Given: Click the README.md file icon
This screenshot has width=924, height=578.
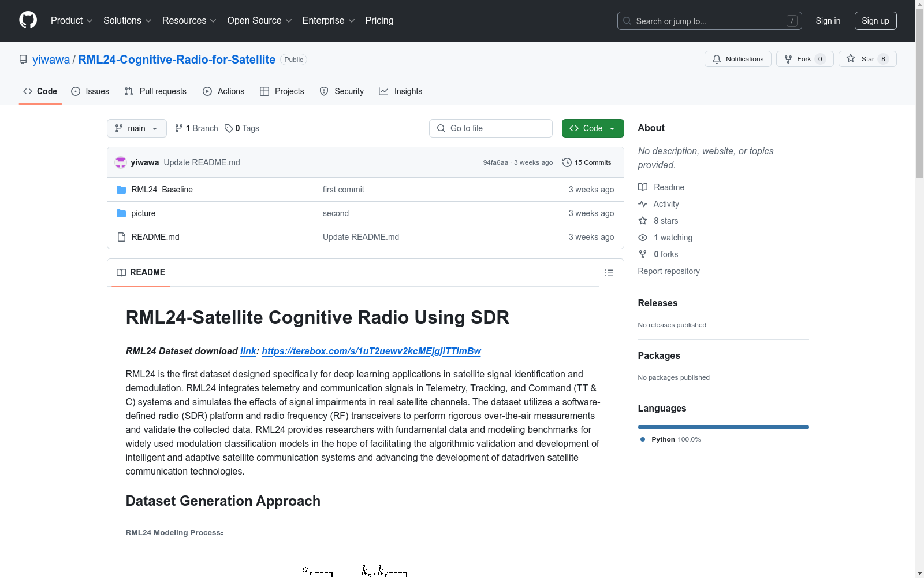Looking at the screenshot, I should click(x=121, y=237).
